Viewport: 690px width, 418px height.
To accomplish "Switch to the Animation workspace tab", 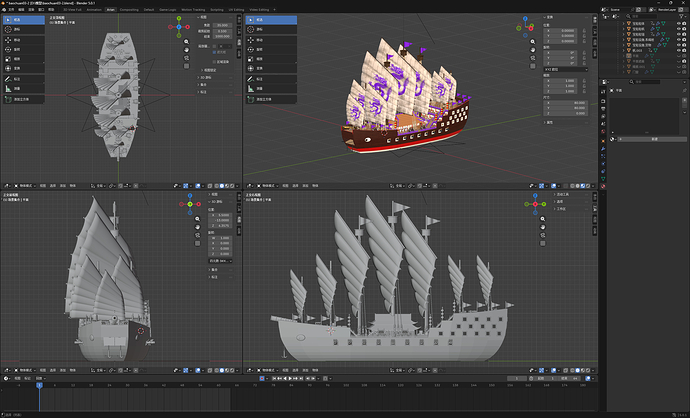I will point(94,9).
